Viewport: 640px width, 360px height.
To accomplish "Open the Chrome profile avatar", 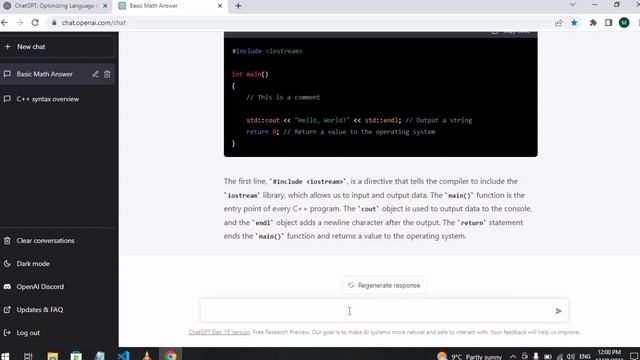I will 624,23.
